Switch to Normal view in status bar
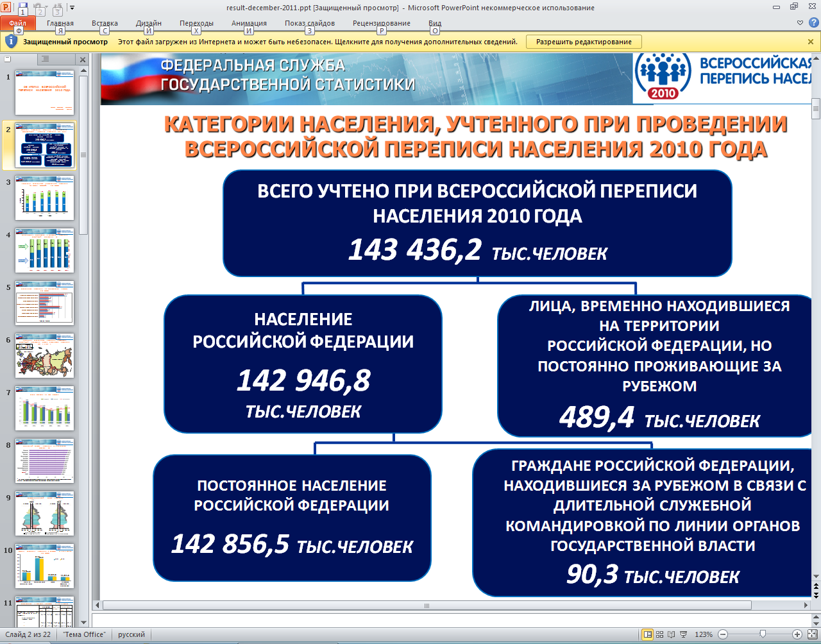821x644 pixels. click(648, 634)
